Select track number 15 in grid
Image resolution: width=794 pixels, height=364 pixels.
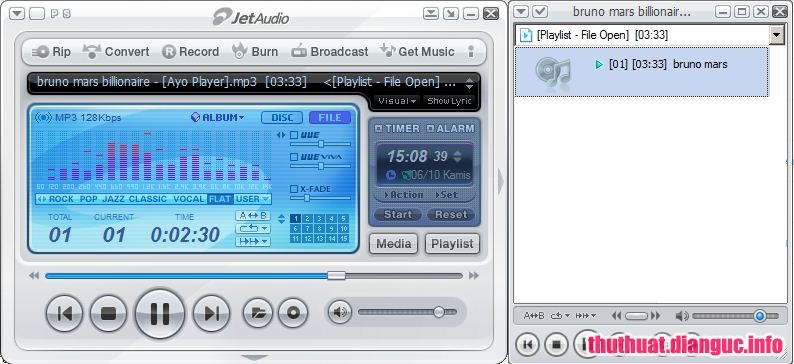[344, 238]
